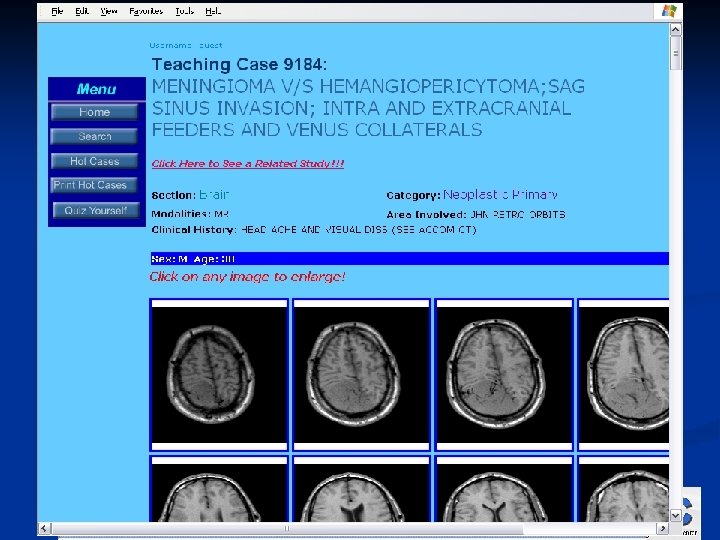The width and height of the screenshot is (720, 540).
Task: Click the Print Hot Cases button
Action: pyautogui.click(x=94, y=185)
